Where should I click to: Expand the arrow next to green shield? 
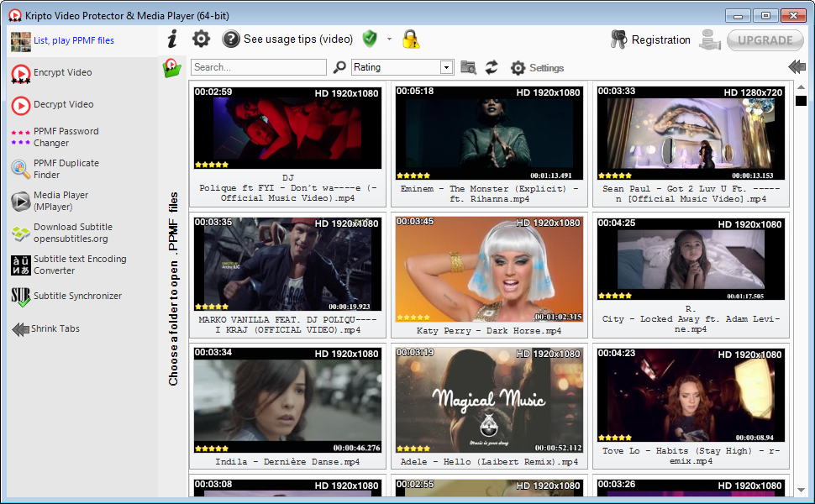click(389, 39)
